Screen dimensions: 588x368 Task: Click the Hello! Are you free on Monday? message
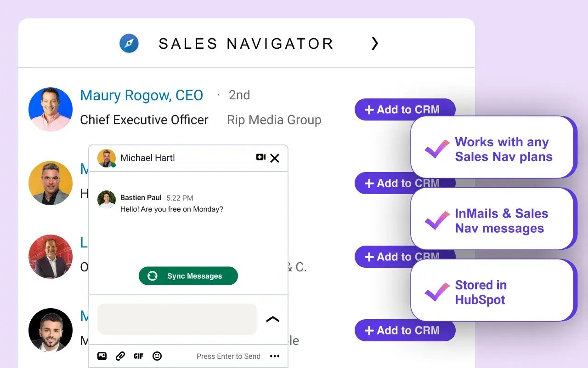[x=172, y=209]
